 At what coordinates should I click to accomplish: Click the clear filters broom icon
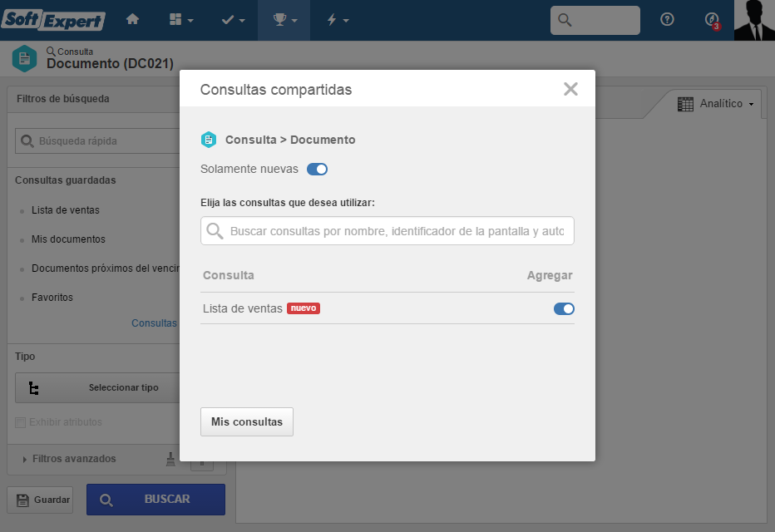point(170,459)
